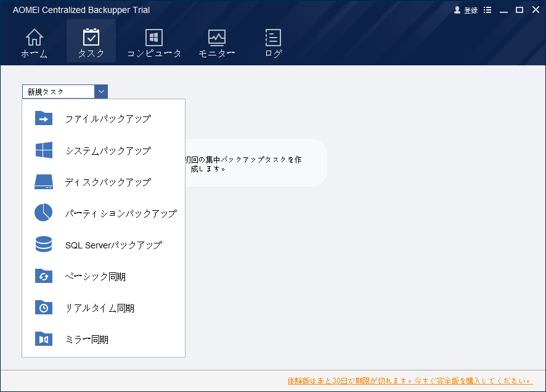Click the basic sync folder icon
Viewport: 546px width, 392px height.
point(44,276)
